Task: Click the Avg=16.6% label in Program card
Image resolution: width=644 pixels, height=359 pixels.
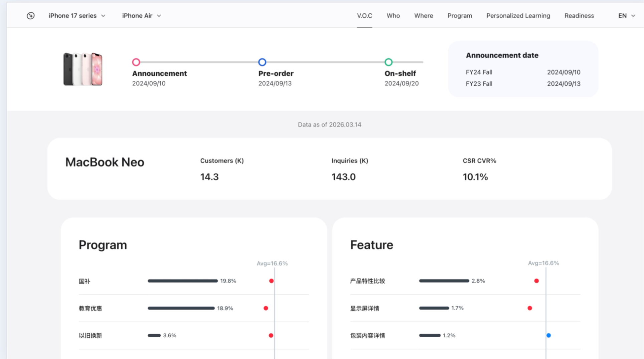Action: [x=272, y=264]
